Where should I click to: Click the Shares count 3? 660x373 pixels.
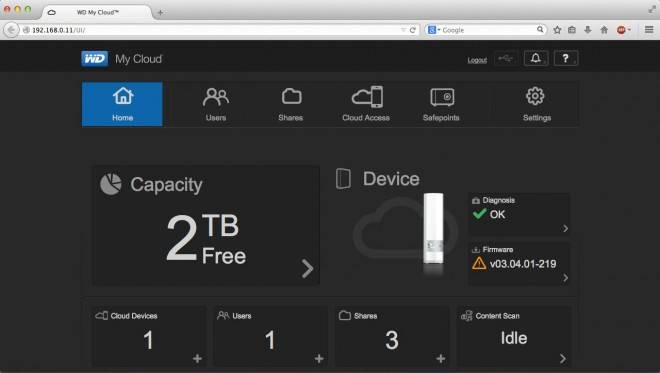tap(391, 340)
